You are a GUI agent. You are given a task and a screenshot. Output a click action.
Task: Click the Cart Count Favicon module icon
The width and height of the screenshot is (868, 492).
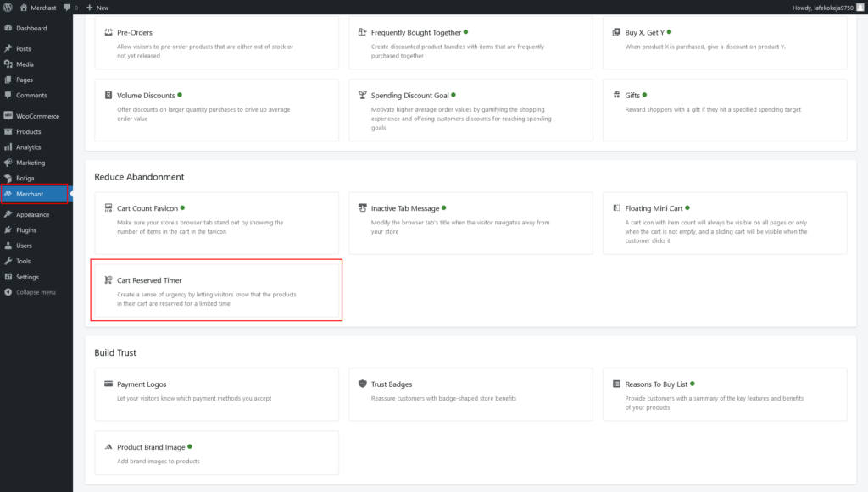[108, 207]
